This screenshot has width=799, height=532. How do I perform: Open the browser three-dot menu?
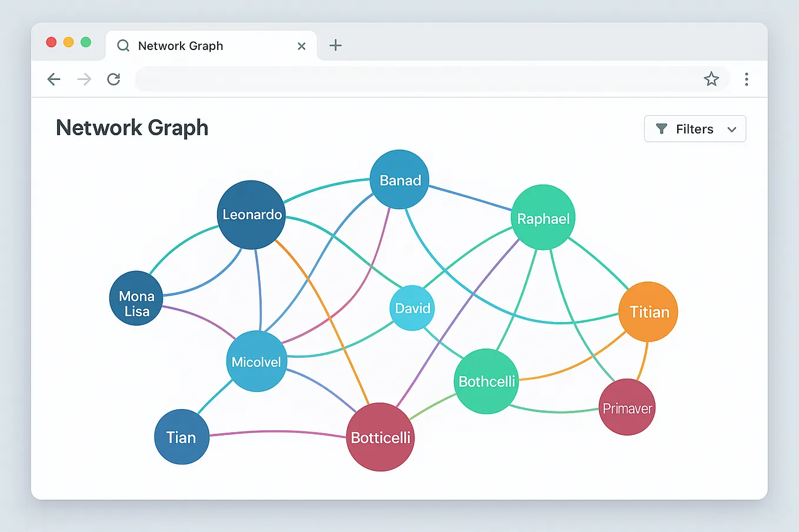coord(746,79)
